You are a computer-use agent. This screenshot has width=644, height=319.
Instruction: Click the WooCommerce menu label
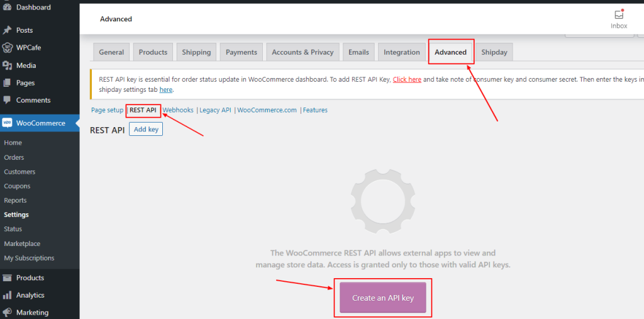41,123
